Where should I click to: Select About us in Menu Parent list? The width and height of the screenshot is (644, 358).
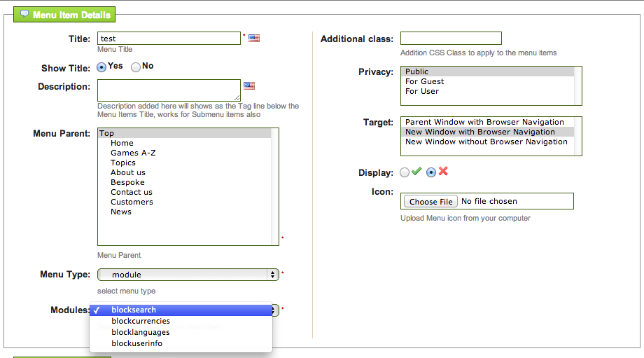point(184,172)
